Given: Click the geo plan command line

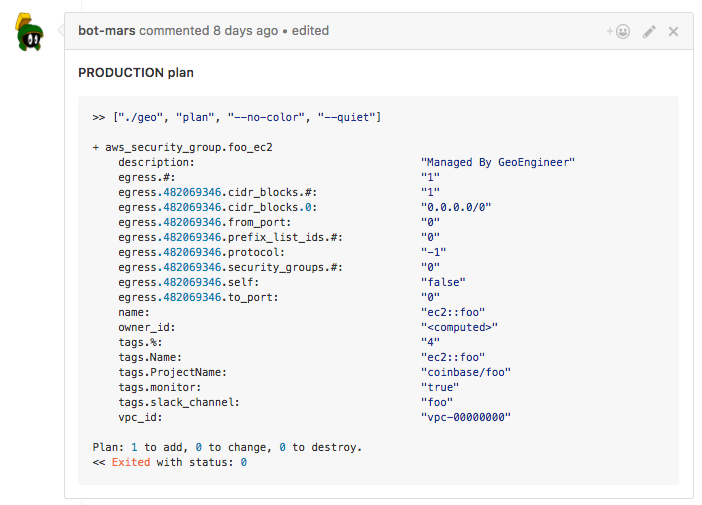Looking at the screenshot, I should [x=237, y=117].
